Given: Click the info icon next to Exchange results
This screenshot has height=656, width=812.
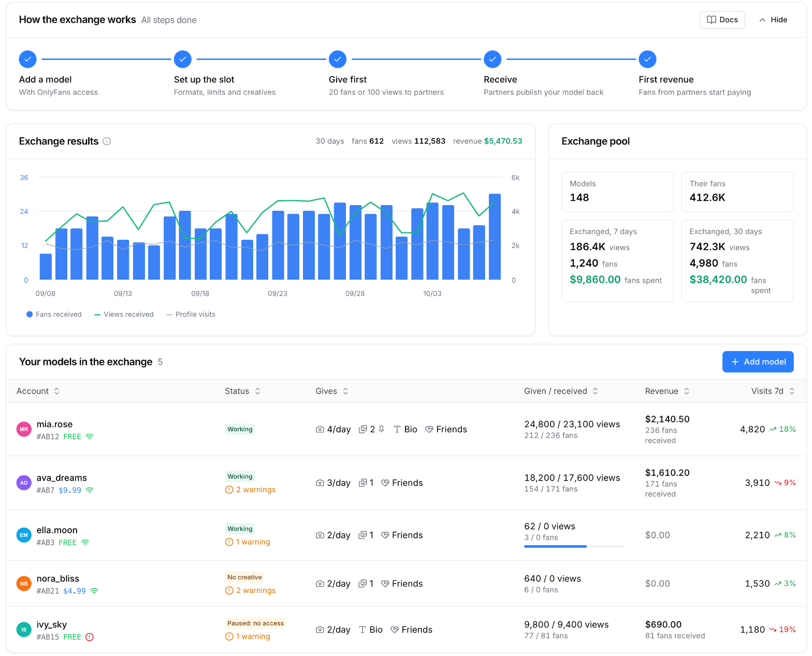Looking at the screenshot, I should 107,141.
